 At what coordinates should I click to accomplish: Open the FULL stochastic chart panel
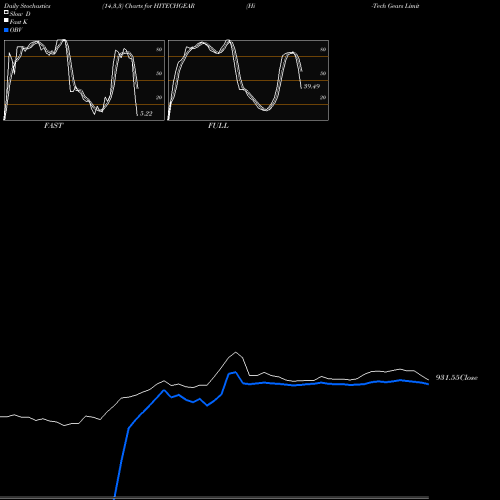tap(248, 80)
